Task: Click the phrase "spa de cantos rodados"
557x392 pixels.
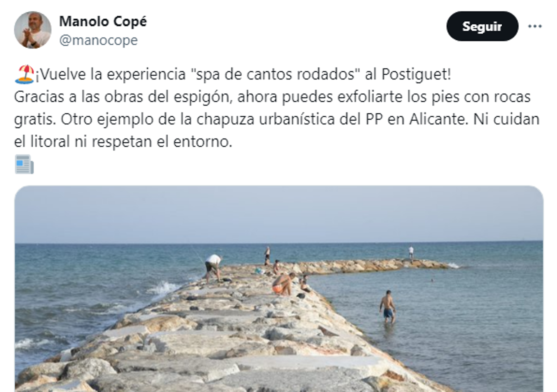Action: (x=275, y=74)
